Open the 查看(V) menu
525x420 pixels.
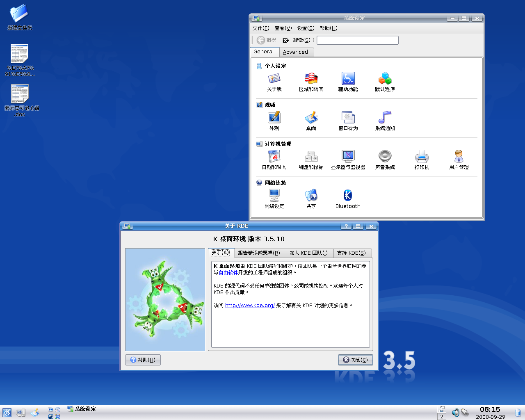[x=283, y=28]
